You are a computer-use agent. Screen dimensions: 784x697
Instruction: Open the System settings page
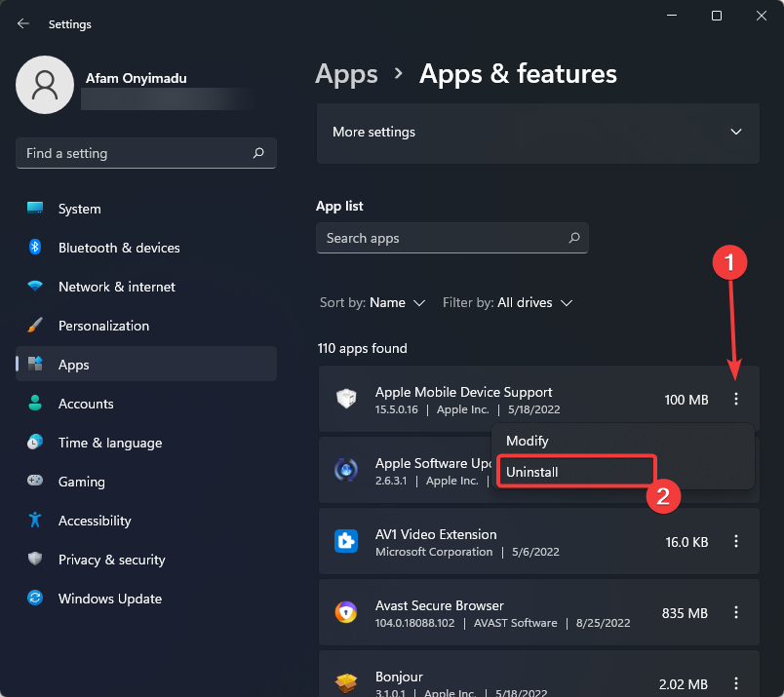(x=146, y=209)
